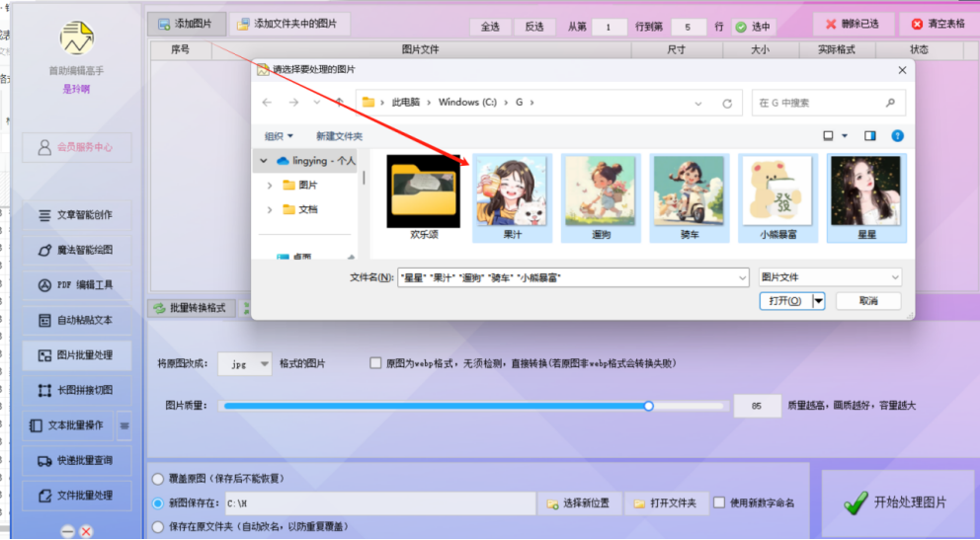Click the 全选 select-all button
This screenshot has height=540, width=980.
point(490,27)
